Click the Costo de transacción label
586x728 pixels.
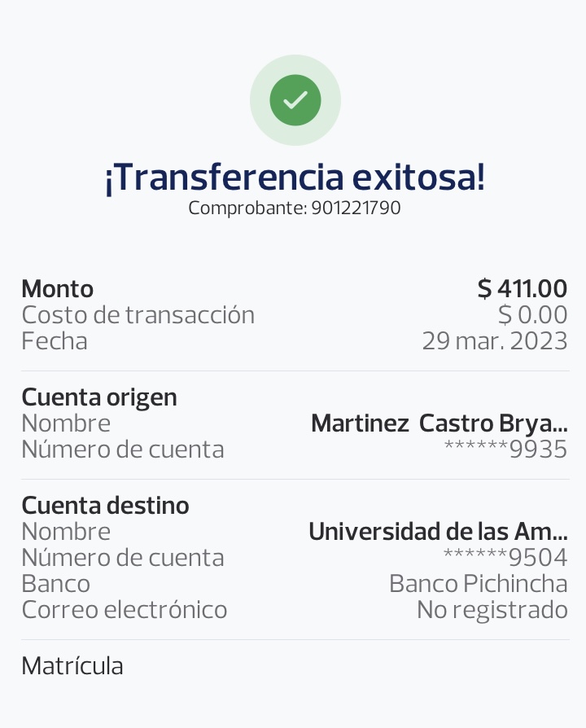point(138,315)
